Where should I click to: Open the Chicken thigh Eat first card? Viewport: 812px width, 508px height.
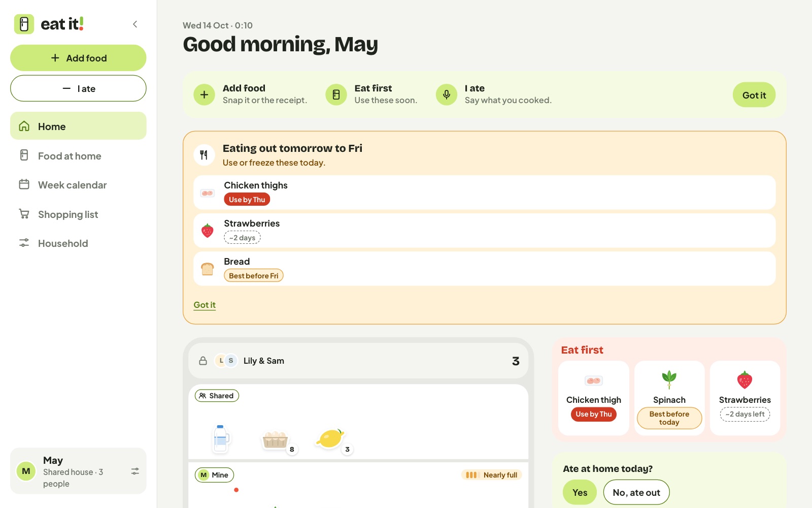(x=594, y=398)
